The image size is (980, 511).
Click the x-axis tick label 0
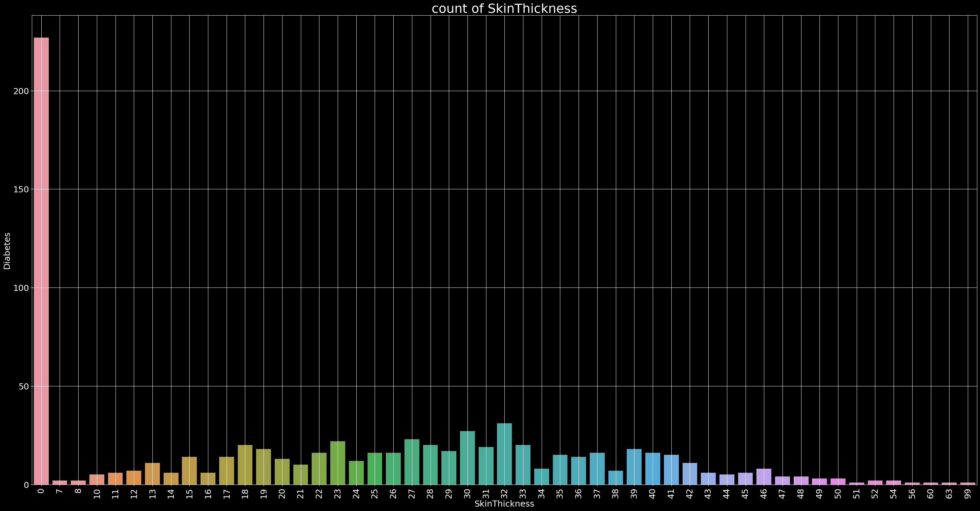pyautogui.click(x=41, y=491)
